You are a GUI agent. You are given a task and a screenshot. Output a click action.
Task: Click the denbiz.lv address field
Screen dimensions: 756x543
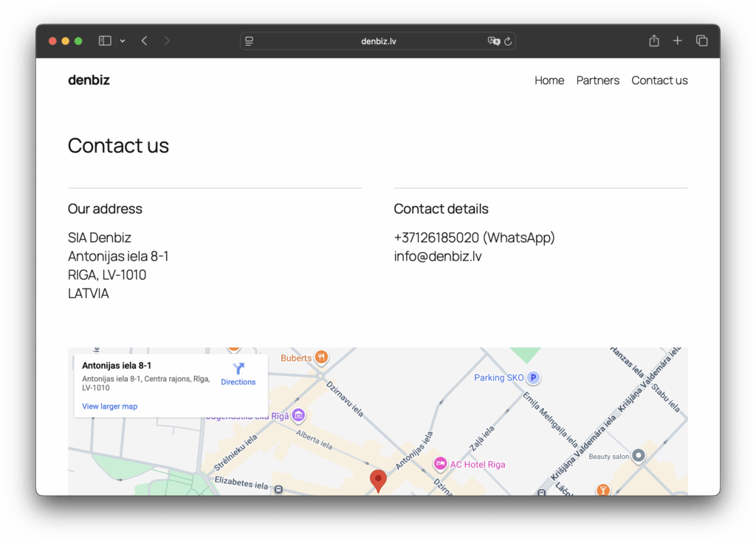(378, 41)
